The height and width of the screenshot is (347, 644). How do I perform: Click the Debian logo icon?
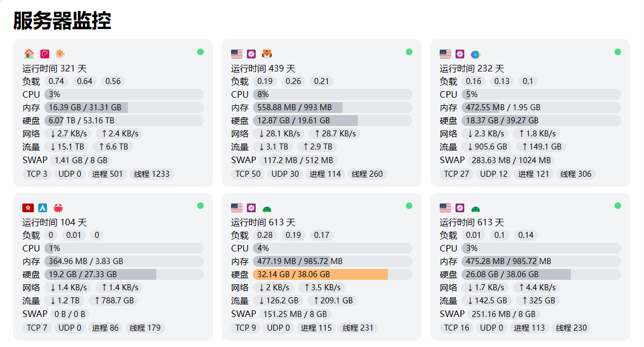pyautogui.click(x=45, y=53)
